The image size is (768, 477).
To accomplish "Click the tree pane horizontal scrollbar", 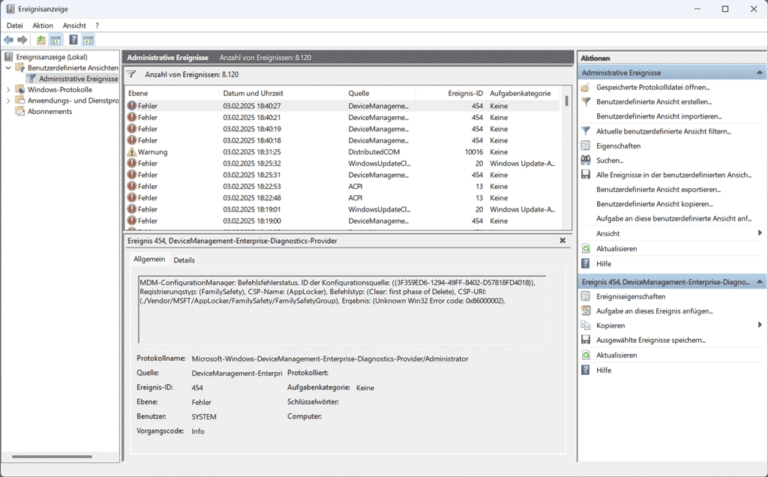I will [x=52, y=456].
